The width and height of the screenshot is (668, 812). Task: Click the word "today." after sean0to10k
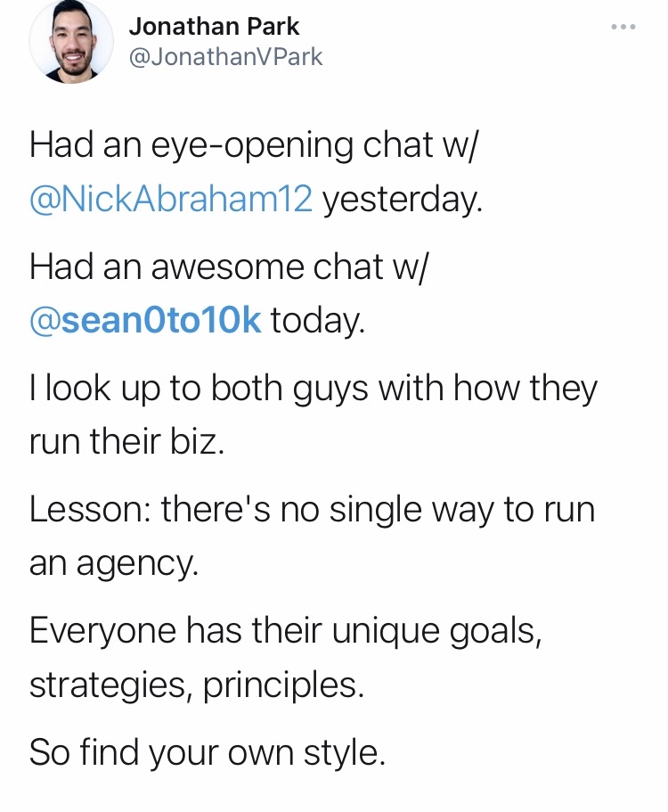(x=317, y=322)
